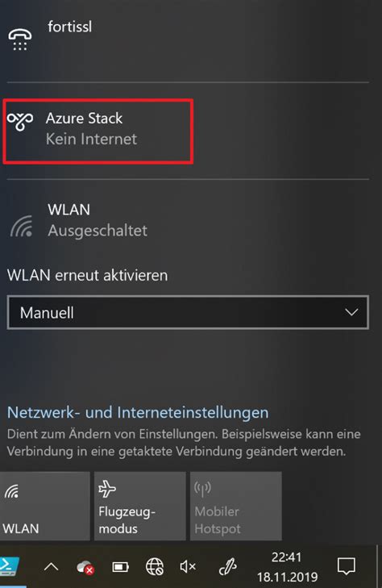This screenshot has height=588, width=382.
Task: Unmute the speaker volume icon
Action: coord(188,566)
